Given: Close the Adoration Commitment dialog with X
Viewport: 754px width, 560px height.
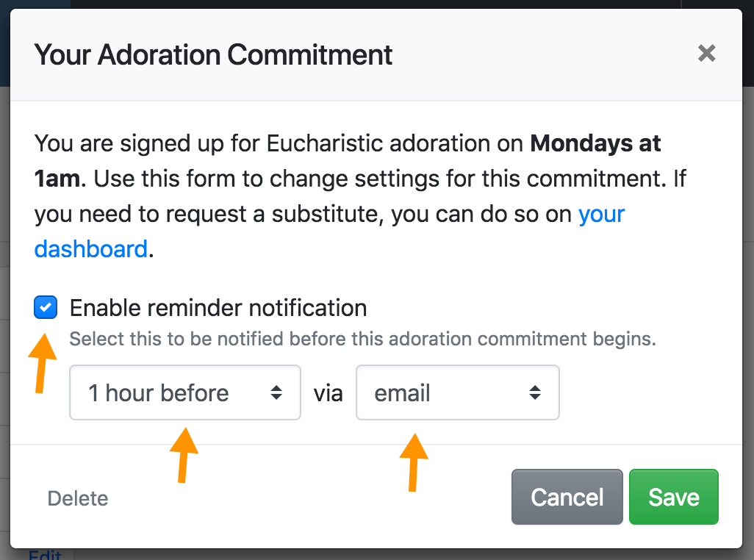Looking at the screenshot, I should pos(706,54).
